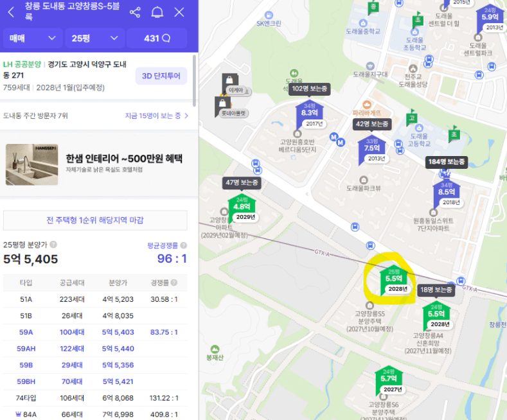
Task: Open the 431 comments button
Action: (x=157, y=39)
